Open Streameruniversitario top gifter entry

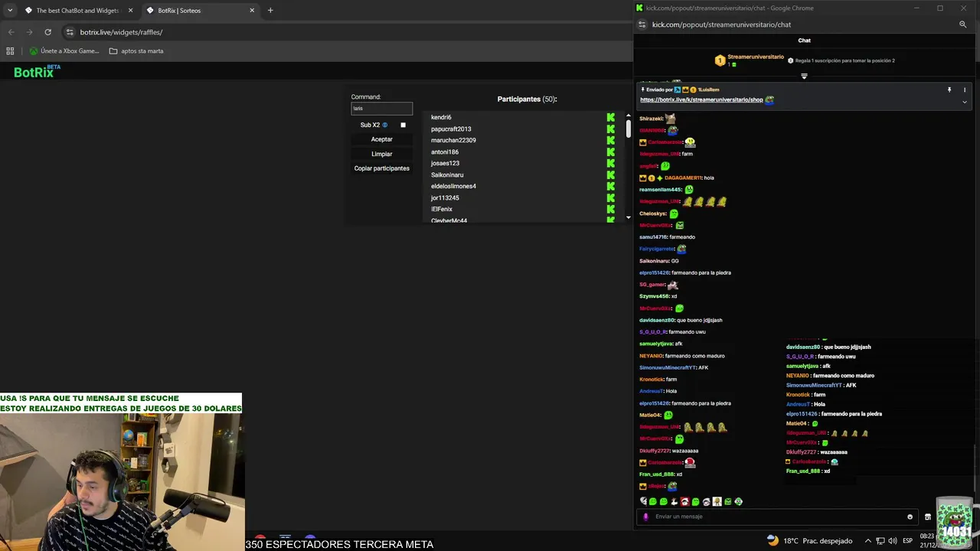tap(750, 60)
